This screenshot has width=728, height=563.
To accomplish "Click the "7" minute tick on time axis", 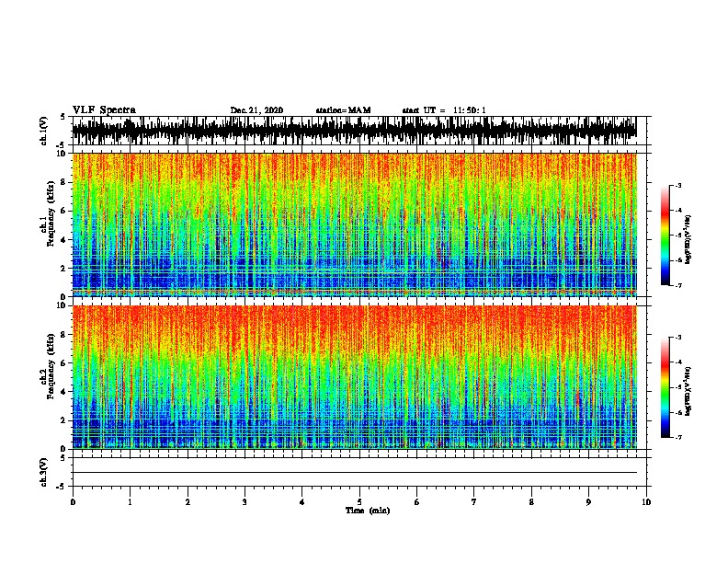I will (x=474, y=501).
